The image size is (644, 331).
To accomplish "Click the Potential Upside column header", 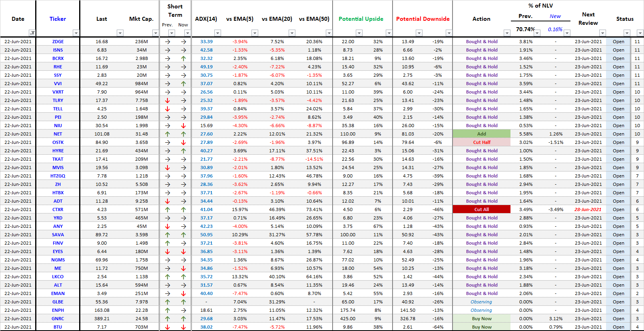I will [361, 19].
